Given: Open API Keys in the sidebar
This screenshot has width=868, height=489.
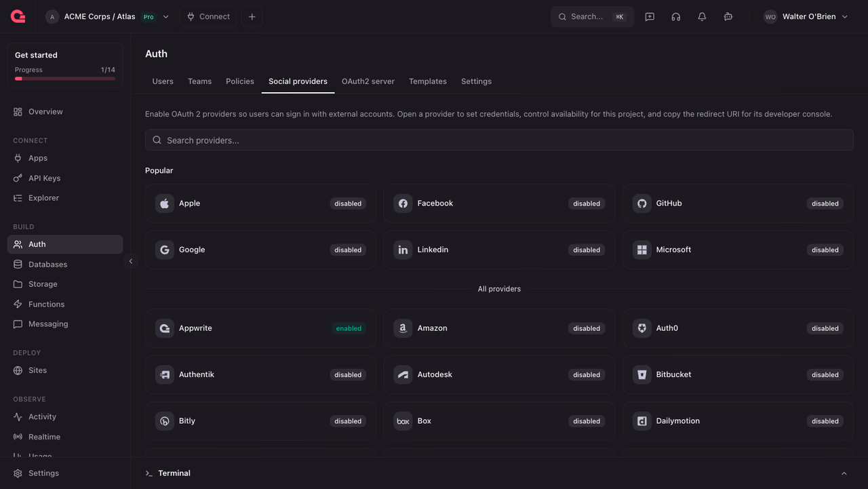Looking at the screenshot, I should click(x=65, y=178).
